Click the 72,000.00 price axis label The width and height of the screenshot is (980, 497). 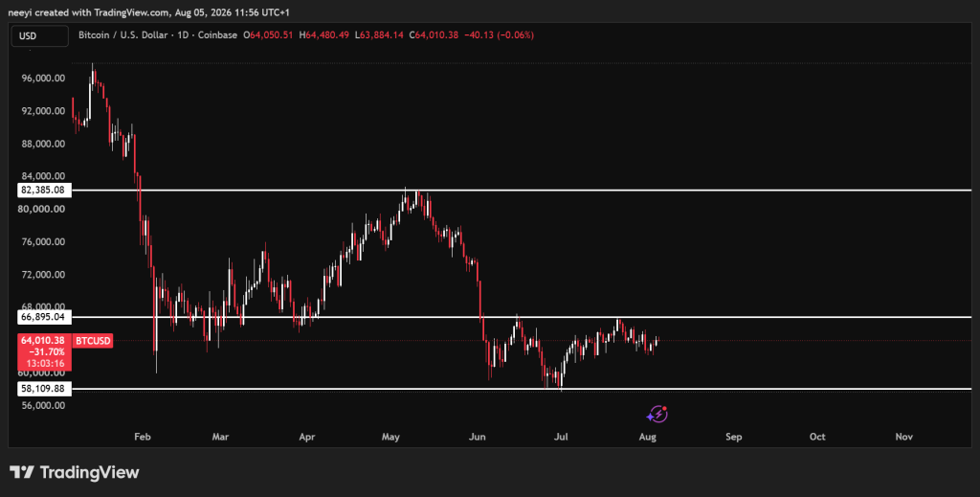tap(42, 275)
